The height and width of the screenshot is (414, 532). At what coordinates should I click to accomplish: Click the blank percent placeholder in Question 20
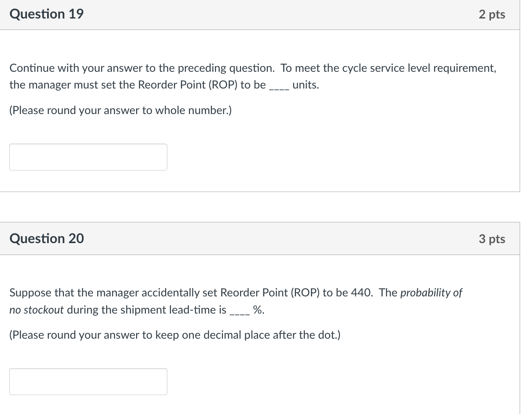(x=239, y=310)
